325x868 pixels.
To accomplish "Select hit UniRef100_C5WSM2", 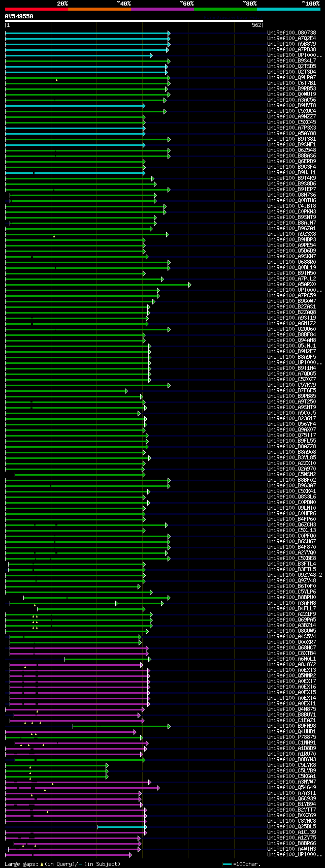I will click(x=291, y=475).
